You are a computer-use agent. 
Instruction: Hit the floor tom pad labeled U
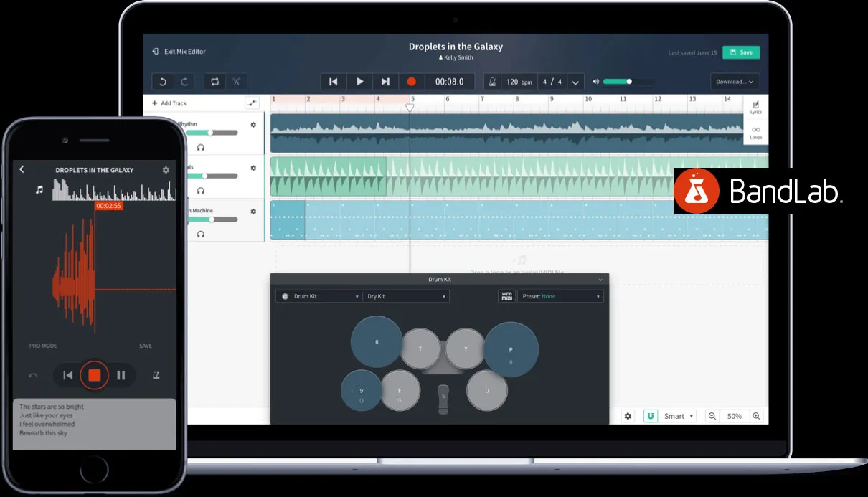(487, 391)
